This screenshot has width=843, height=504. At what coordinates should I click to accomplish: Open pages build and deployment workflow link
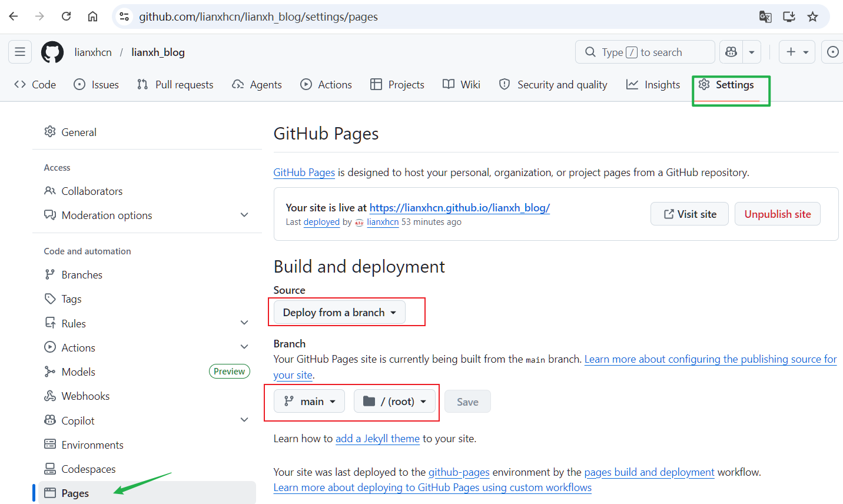649,472
